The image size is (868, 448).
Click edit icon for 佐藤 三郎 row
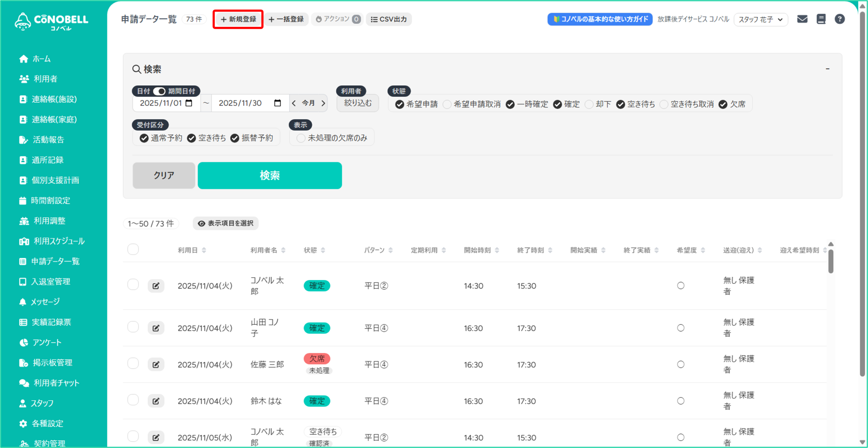[156, 365]
